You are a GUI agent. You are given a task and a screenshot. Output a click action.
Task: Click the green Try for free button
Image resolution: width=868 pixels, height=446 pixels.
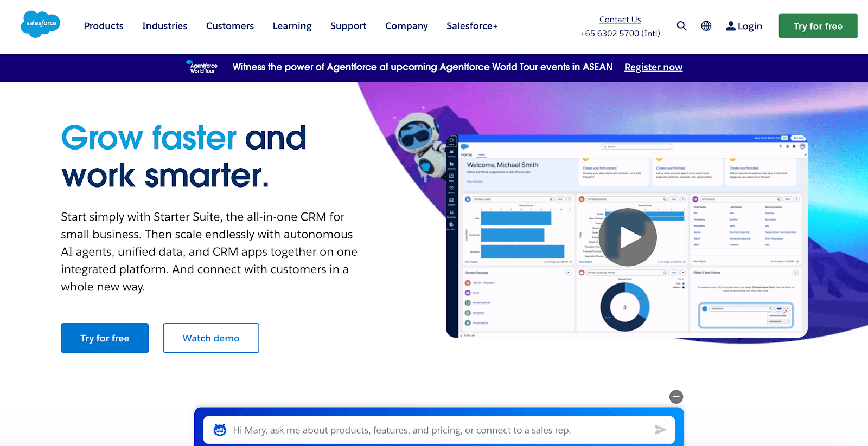click(x=818, y=26)
